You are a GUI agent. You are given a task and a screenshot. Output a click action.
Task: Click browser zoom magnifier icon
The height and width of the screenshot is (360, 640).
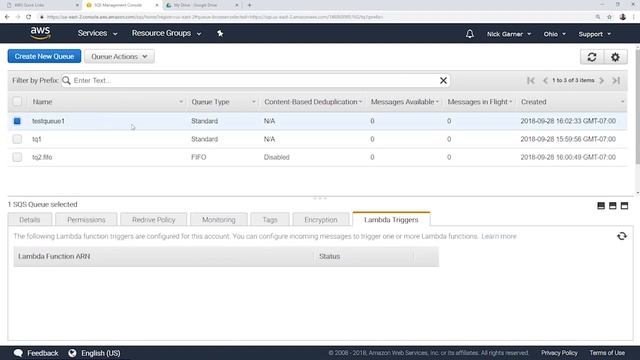point(598,17)
